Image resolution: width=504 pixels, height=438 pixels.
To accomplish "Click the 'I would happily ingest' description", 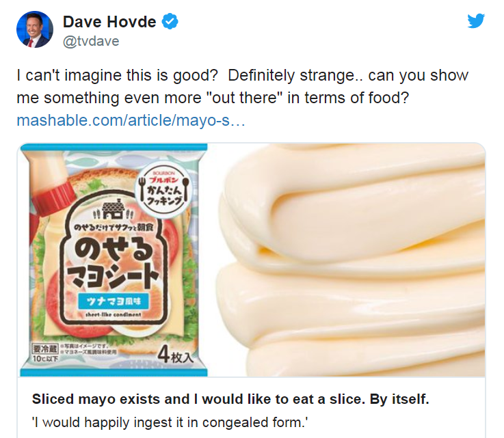I will coord(170,422).
